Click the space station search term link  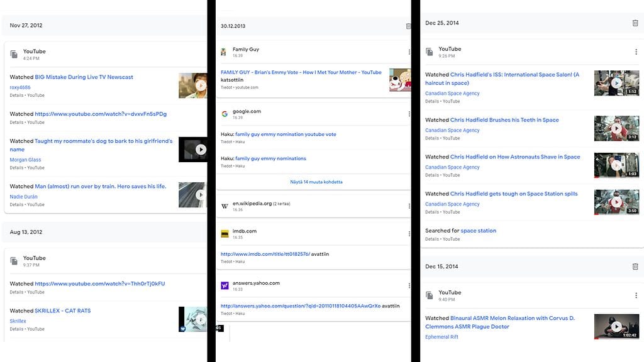tap(478, 231)
